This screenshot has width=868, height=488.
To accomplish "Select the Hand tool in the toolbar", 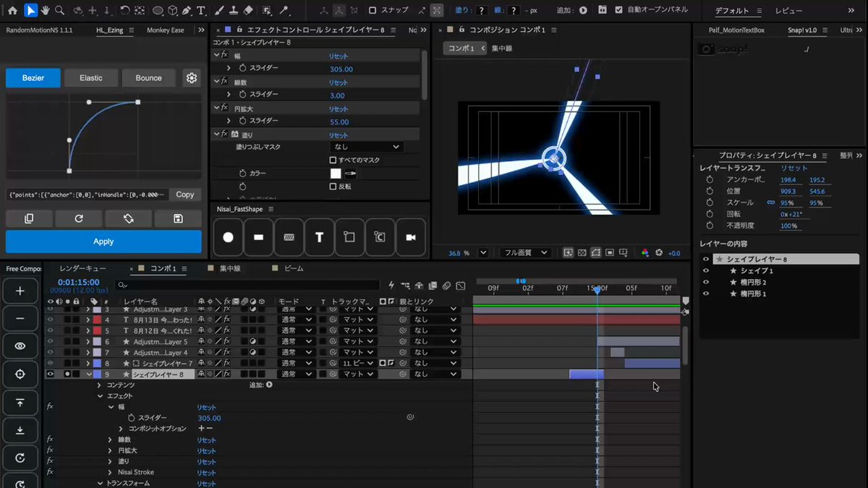I will coord(45,10).
